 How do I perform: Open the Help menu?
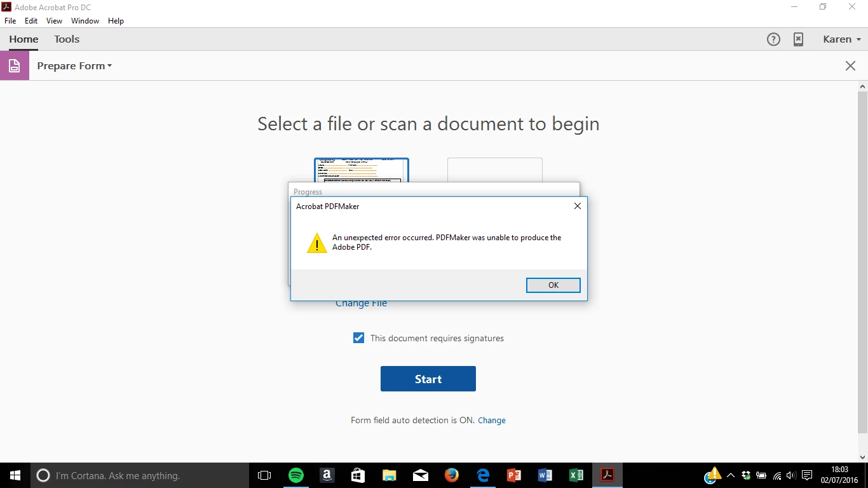pyautogui.click(x=116, y=21)
